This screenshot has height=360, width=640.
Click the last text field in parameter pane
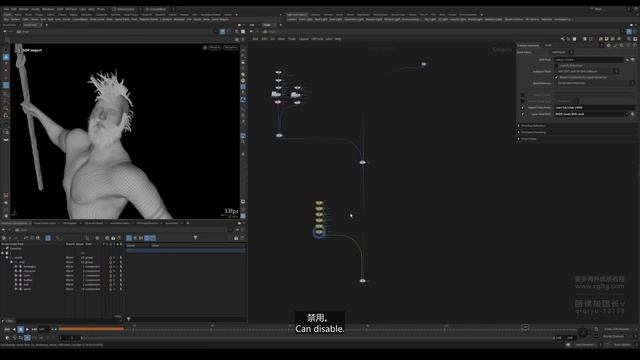click(590, 114)
